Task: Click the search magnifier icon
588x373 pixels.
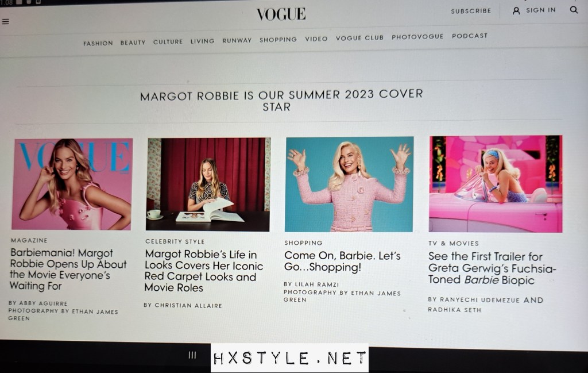Action: 574,10
